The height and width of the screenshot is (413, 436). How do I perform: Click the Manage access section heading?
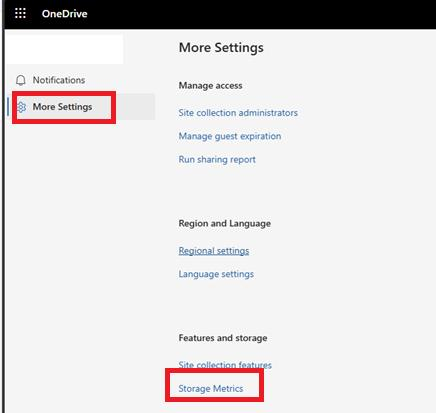pos(210,86)
